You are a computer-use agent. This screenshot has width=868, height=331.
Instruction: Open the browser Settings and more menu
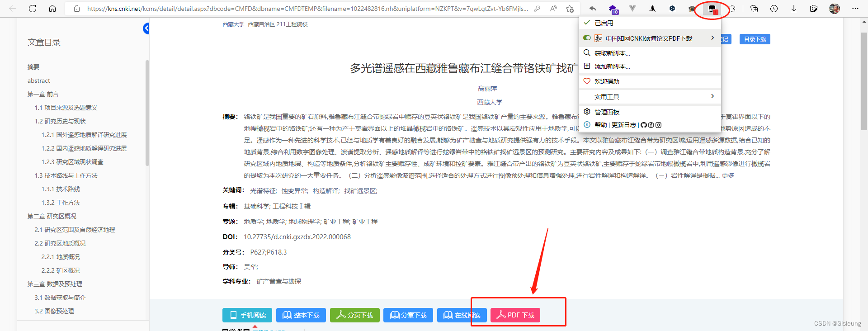[855, 9]
